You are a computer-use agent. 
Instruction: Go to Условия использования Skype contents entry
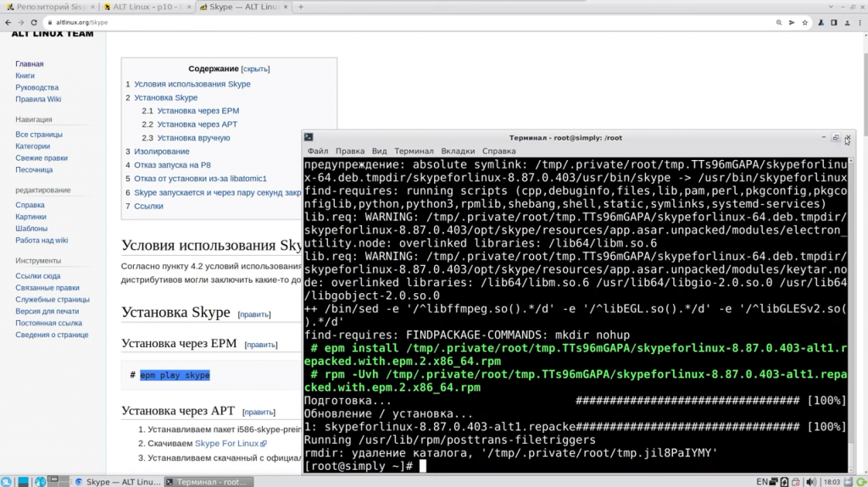click(x=192, y=84)
